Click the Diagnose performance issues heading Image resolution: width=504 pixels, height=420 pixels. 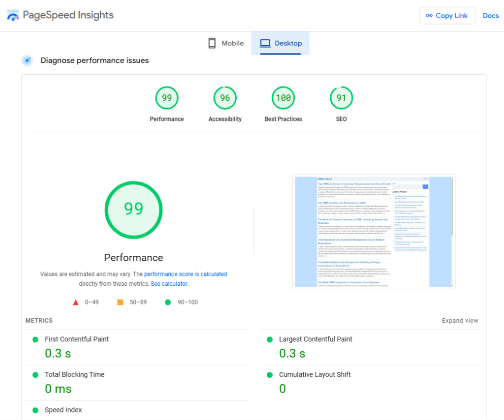click(94, 60)
